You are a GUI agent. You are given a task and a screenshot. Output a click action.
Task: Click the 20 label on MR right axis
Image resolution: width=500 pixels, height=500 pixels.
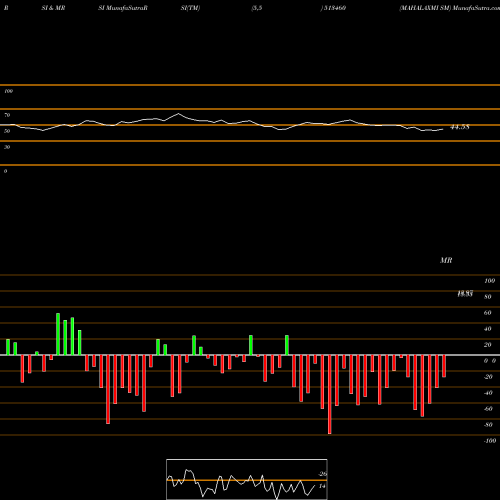click(488, 345)
